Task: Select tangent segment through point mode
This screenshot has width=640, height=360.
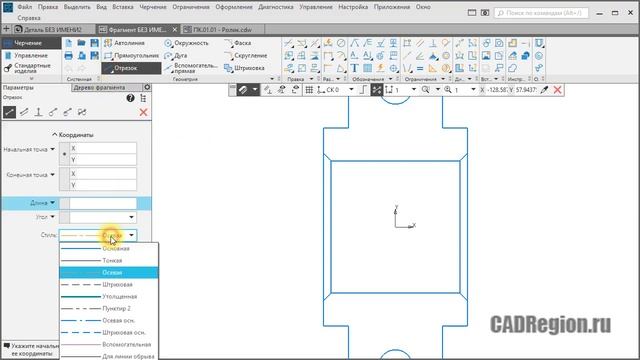Action: (53, 112)
